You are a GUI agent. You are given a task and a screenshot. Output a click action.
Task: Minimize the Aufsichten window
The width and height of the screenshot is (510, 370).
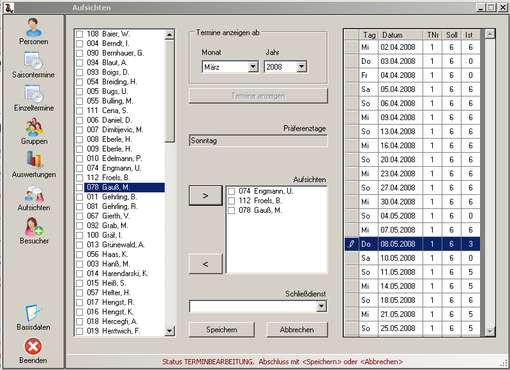click(x=480, y=7)
